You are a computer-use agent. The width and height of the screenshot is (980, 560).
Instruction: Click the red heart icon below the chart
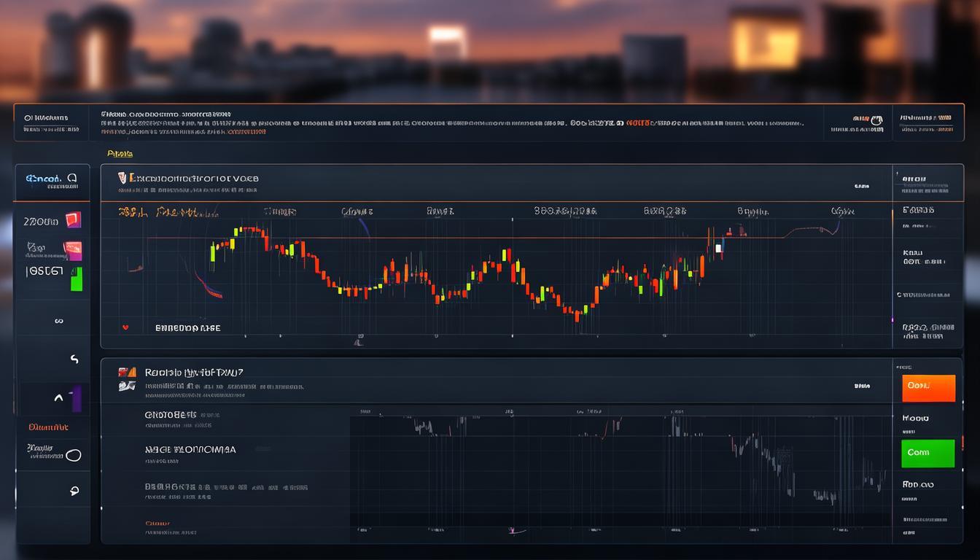[125, 328]
